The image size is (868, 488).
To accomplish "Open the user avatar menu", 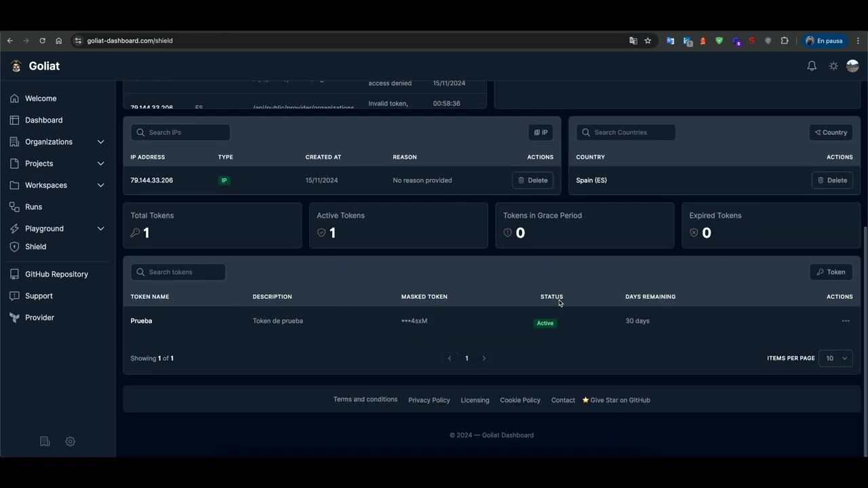I will tap(852, 66).
